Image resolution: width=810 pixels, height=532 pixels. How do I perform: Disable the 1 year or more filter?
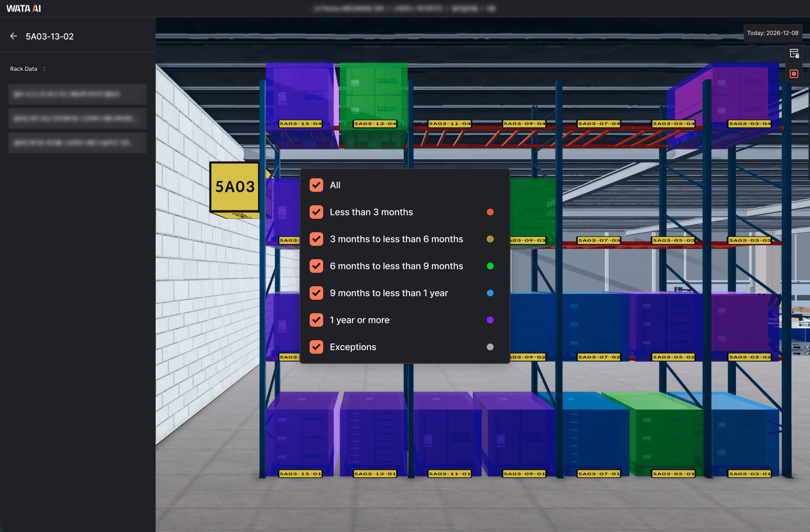316,320
